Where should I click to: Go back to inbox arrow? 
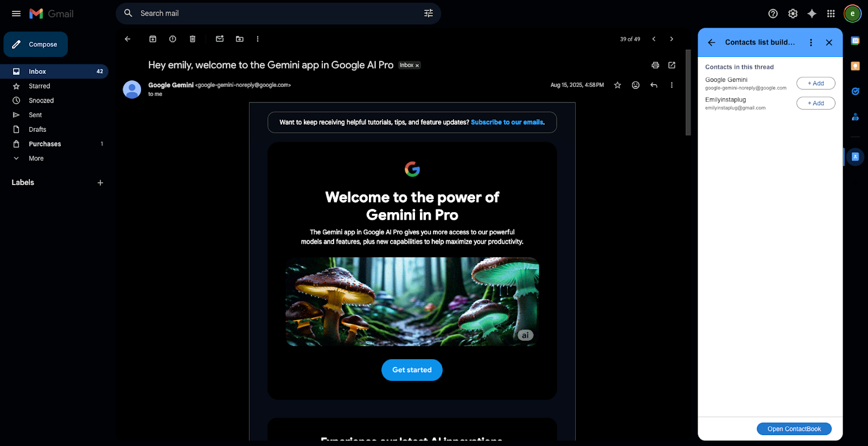pos(127,39)
